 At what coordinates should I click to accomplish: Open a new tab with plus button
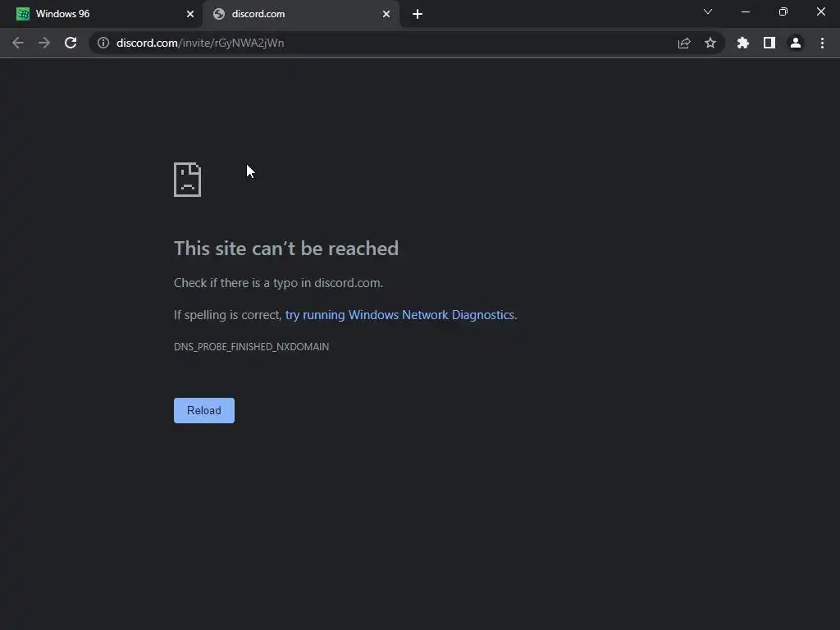(418, 14)
